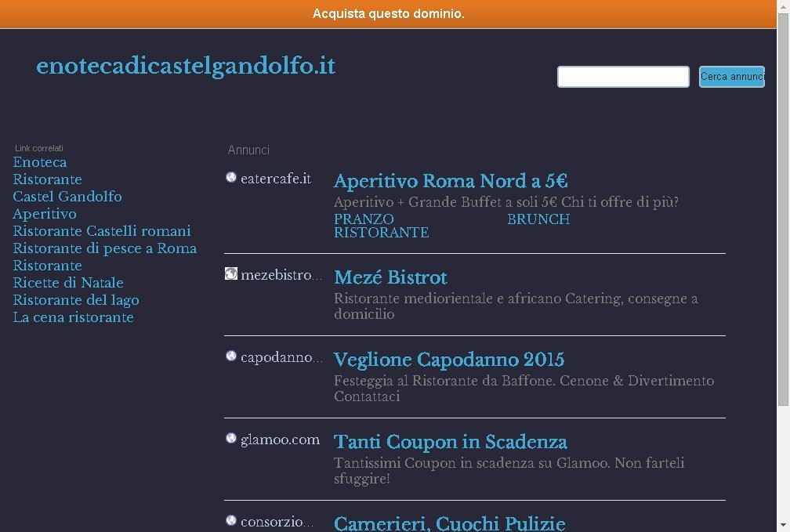
Task: Click the mezebistro domain text
Action: pyautogui.click(x=281, y=275)
